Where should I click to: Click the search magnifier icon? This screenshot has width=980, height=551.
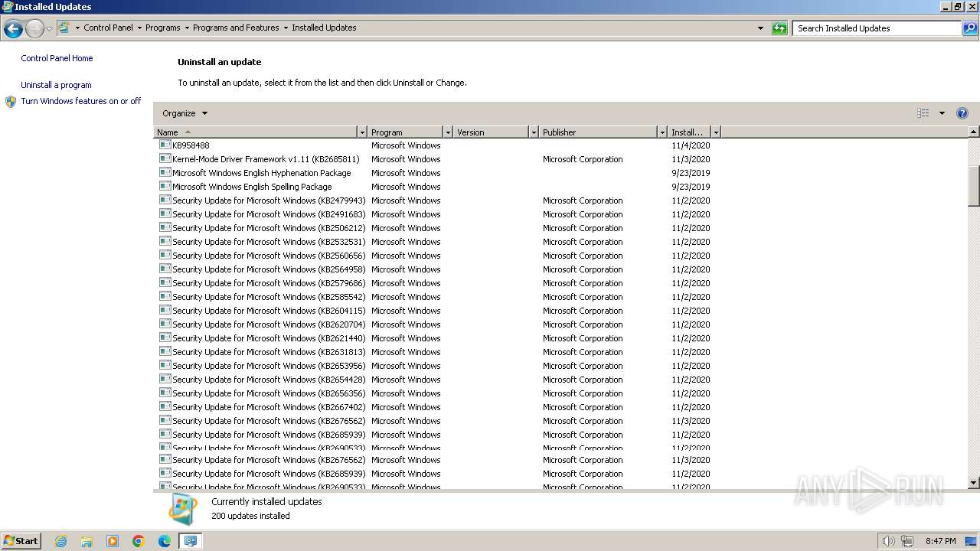(970, 28)
